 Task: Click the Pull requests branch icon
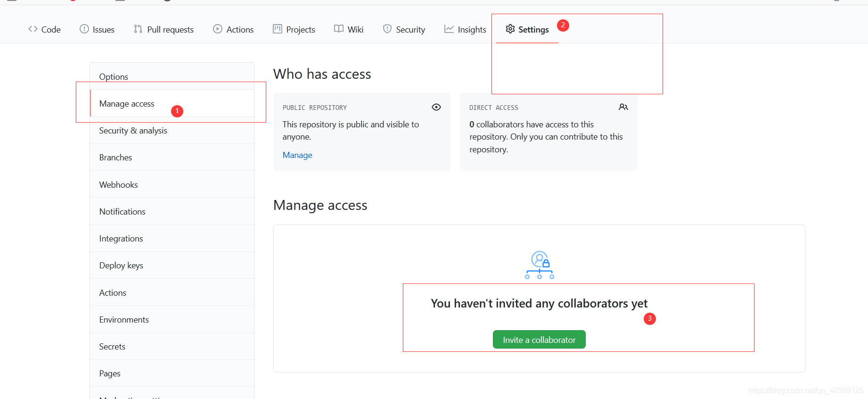[x=138, y=29]
